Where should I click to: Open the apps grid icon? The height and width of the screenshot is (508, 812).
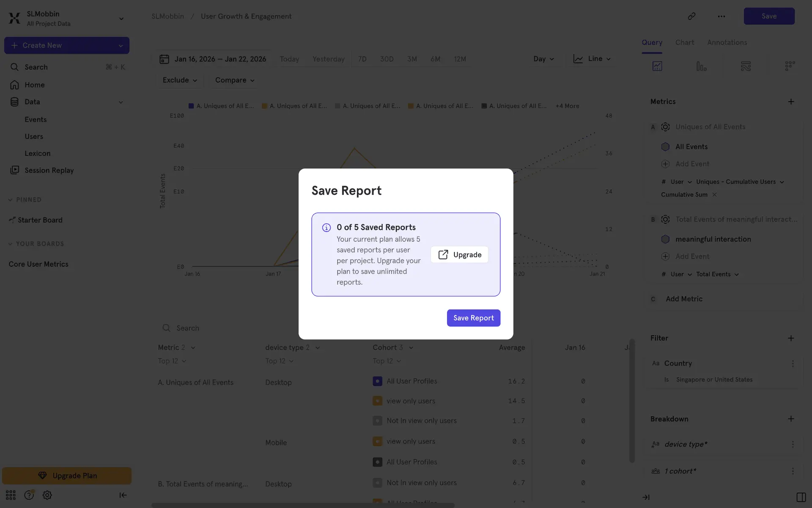(x=11, y=495)
